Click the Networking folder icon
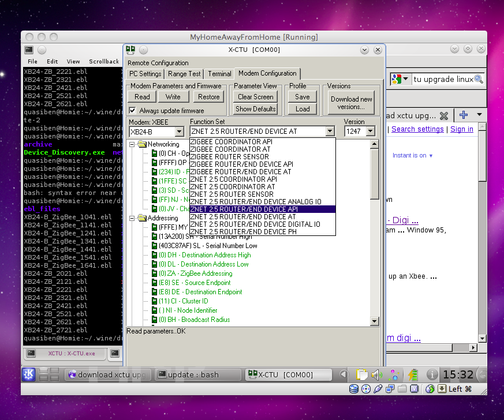This screenshot has width=504, height=420. point(142,144)
